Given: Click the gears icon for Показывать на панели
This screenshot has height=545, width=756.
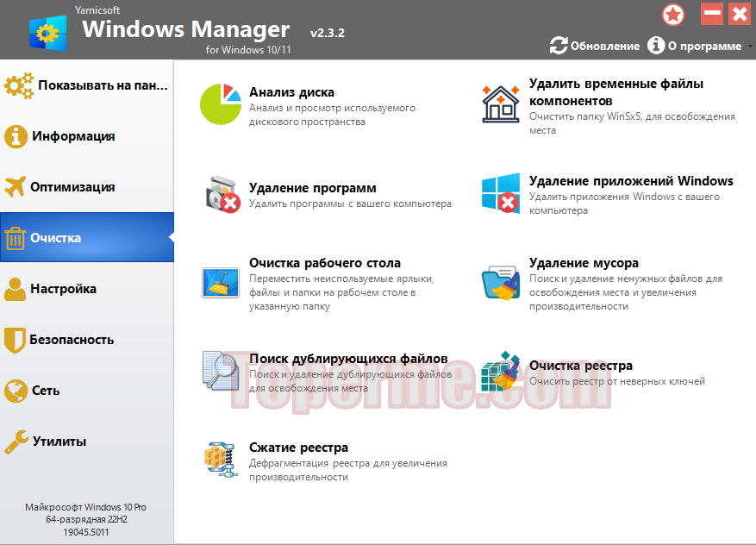Looking at the screenshot, I should coord(19,85).
